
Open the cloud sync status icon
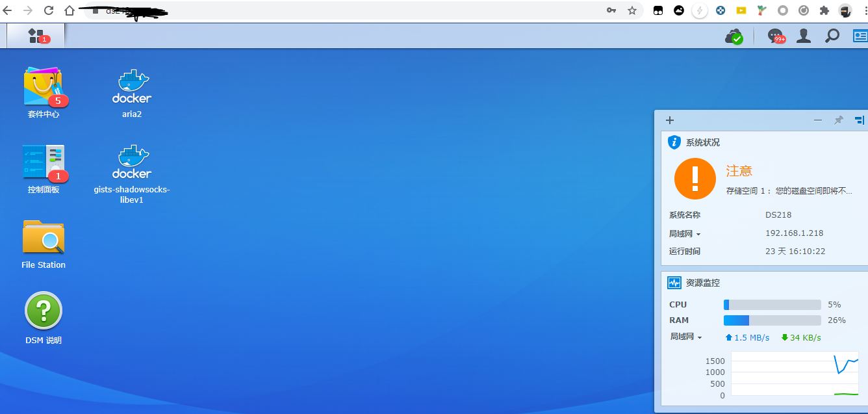[734, 36]
